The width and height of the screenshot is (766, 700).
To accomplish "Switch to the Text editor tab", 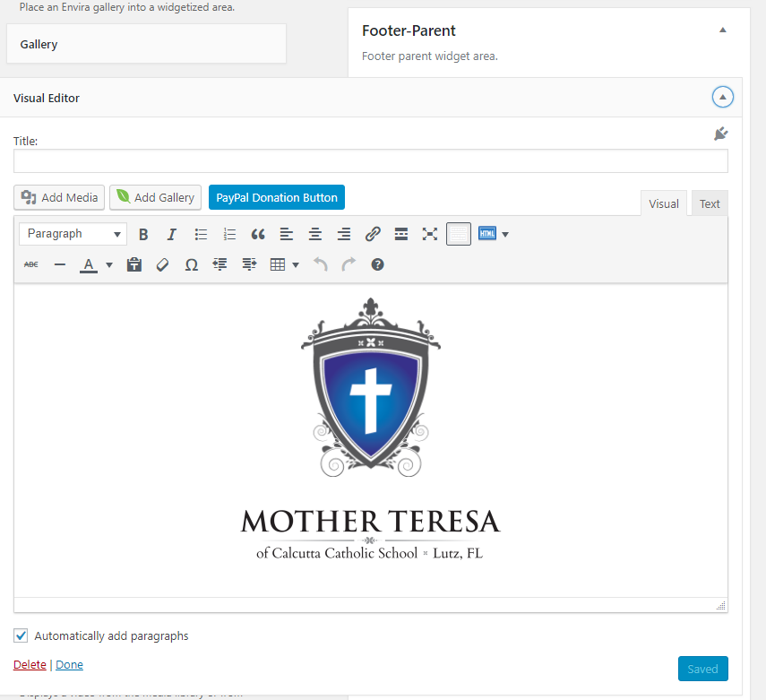I will [710, 203].
